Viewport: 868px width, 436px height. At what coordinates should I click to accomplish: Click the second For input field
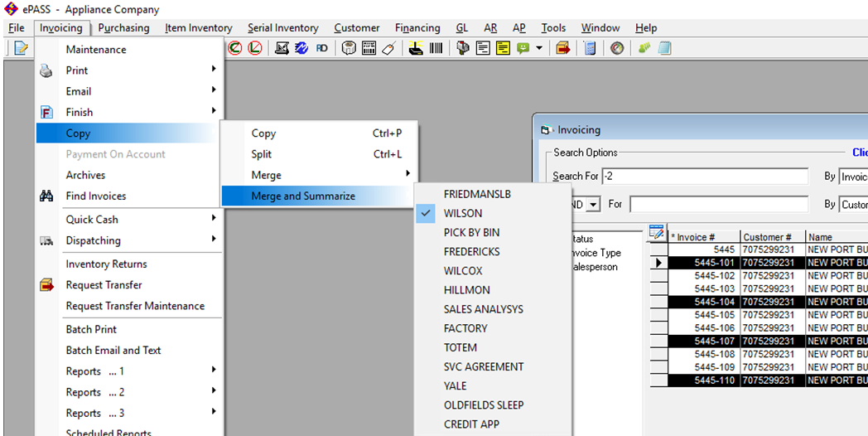point(719,204)
